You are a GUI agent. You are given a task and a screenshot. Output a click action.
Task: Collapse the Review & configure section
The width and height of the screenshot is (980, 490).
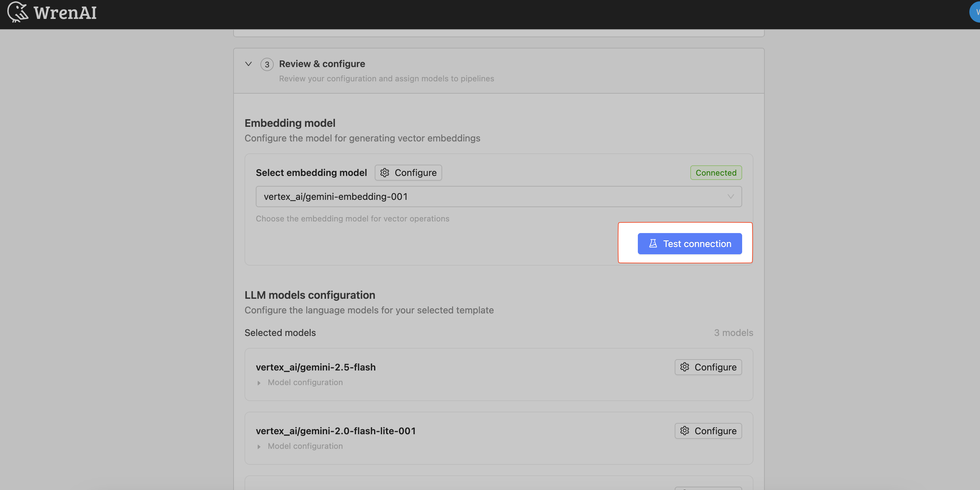pos(248,64)
